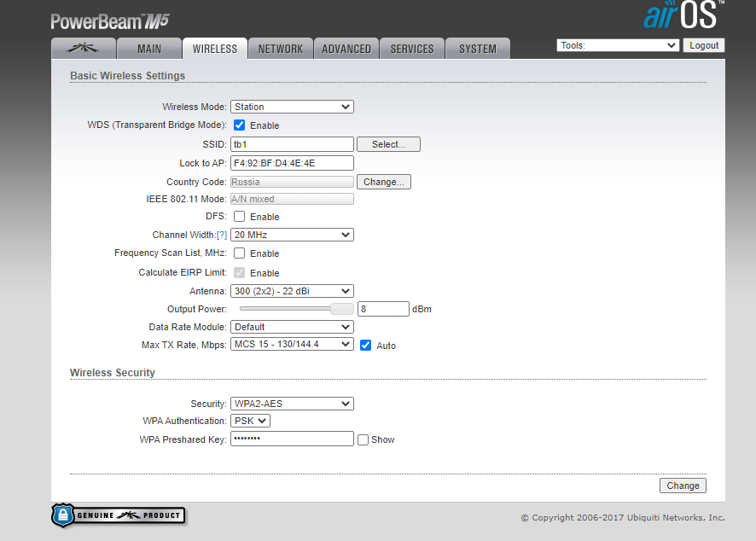Image resolution: width=756 pixels, height=541 pixels.
Task: Open the Security dropdown
Action: pyautogui.click(x=292, y=404)
